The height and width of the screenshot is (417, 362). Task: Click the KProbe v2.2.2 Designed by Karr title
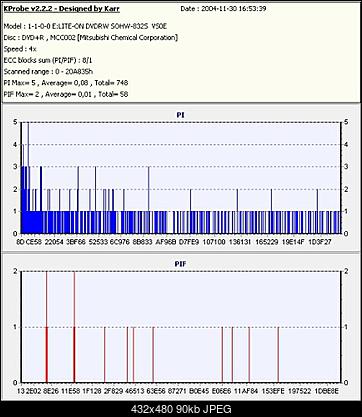click(61, 9)
